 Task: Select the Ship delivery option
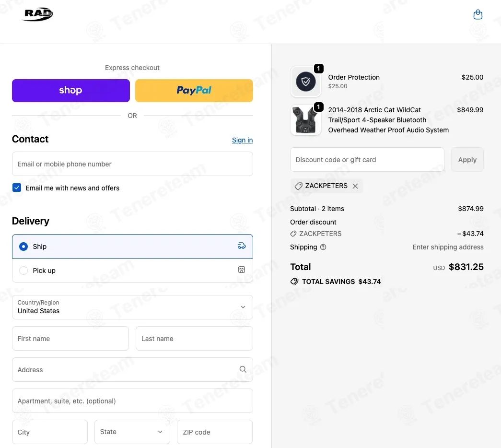point(23,247)
